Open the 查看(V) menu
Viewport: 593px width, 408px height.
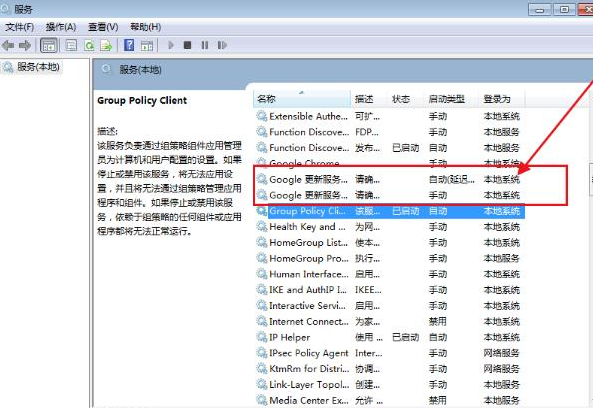coord(103,27)
